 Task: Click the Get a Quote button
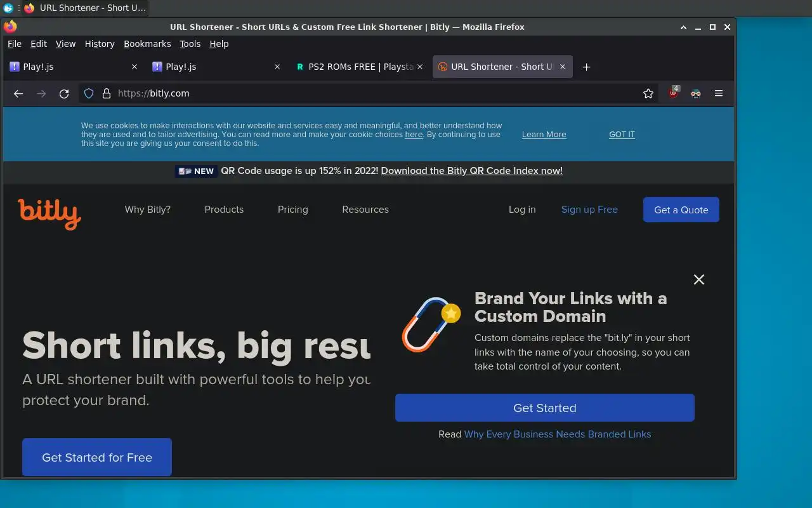681,210
